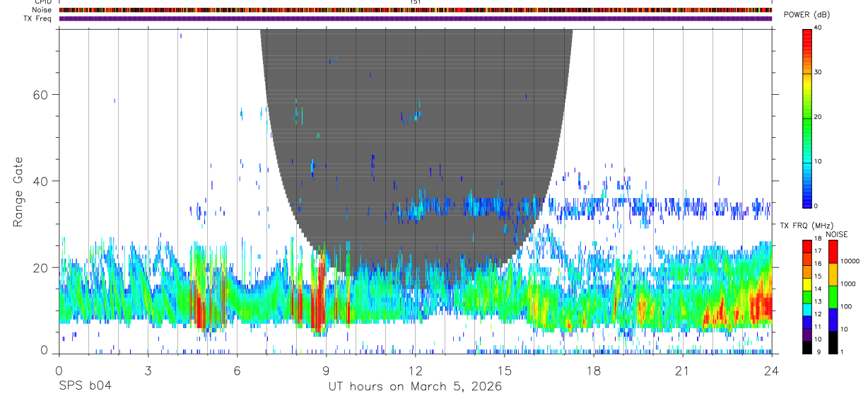Click the NOISE legend title beside TX FRQ
This screenshot has height=401, width=868.
pos(838,234)
